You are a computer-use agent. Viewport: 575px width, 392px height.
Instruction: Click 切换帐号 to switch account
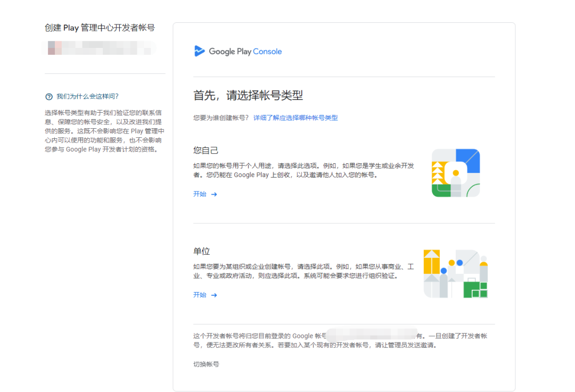(206, 364)
